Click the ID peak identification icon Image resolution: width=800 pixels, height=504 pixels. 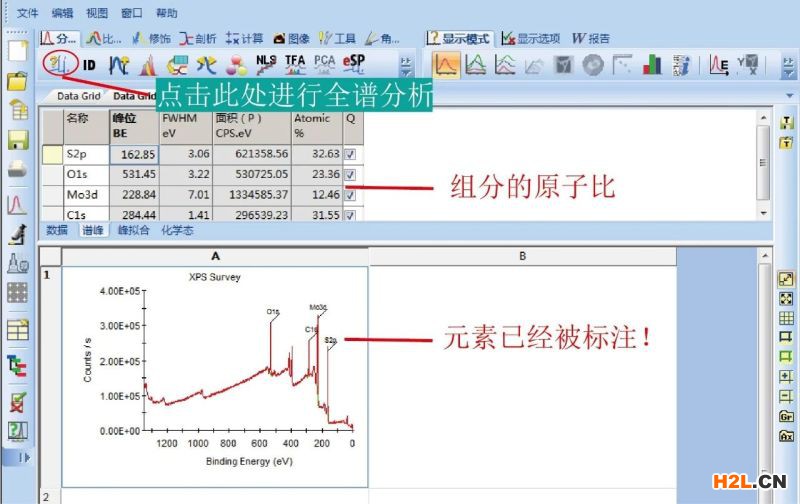(x=90, y=65)
